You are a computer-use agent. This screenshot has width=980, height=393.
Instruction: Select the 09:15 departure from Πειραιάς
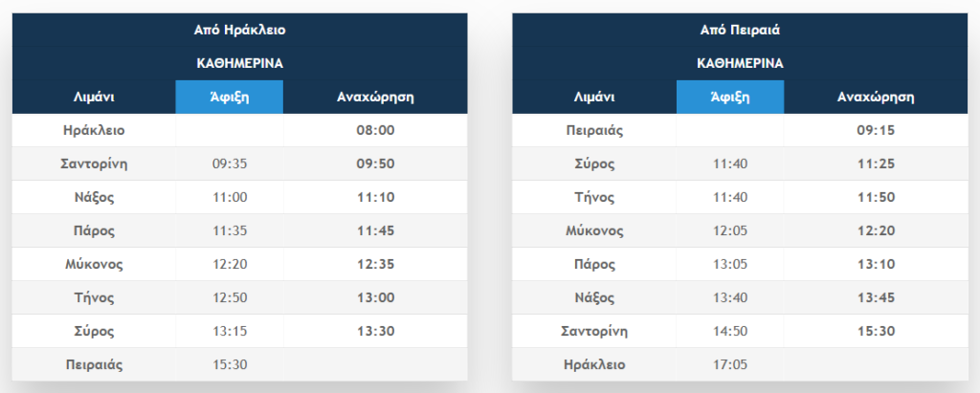[x=876, y=130]
